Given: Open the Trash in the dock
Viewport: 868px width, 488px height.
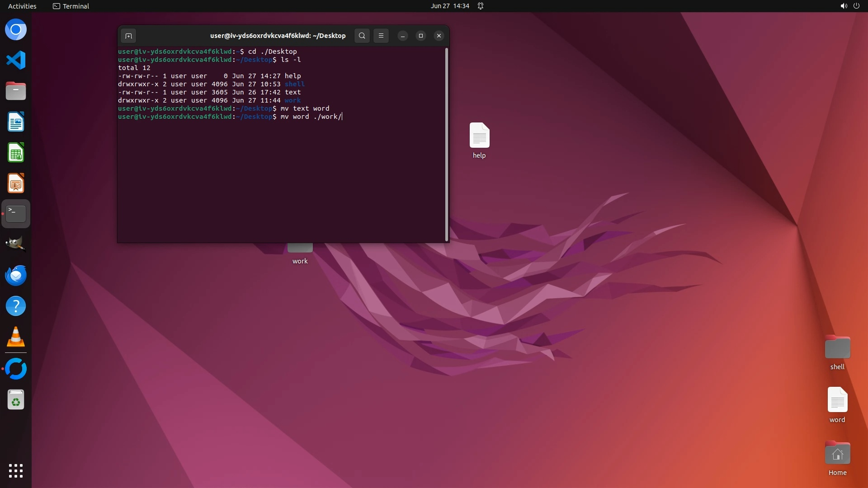Looking at the screenshot, I should tap(16, 400).
